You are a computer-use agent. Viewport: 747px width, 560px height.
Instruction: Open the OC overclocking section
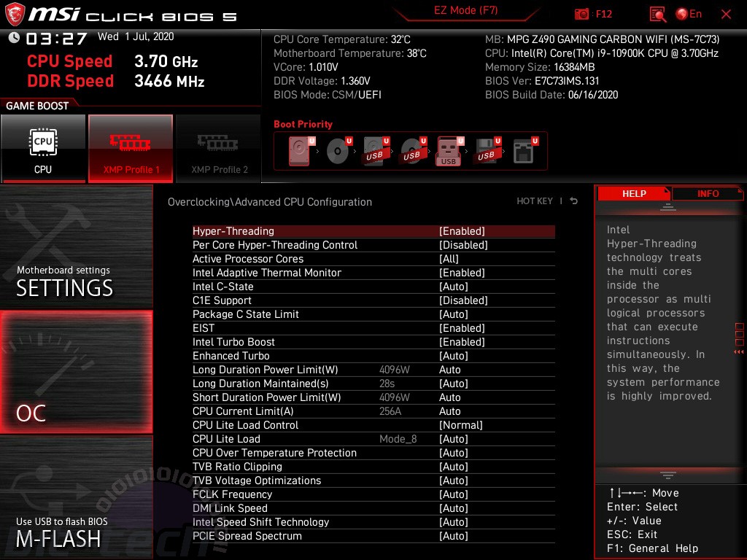76,372
